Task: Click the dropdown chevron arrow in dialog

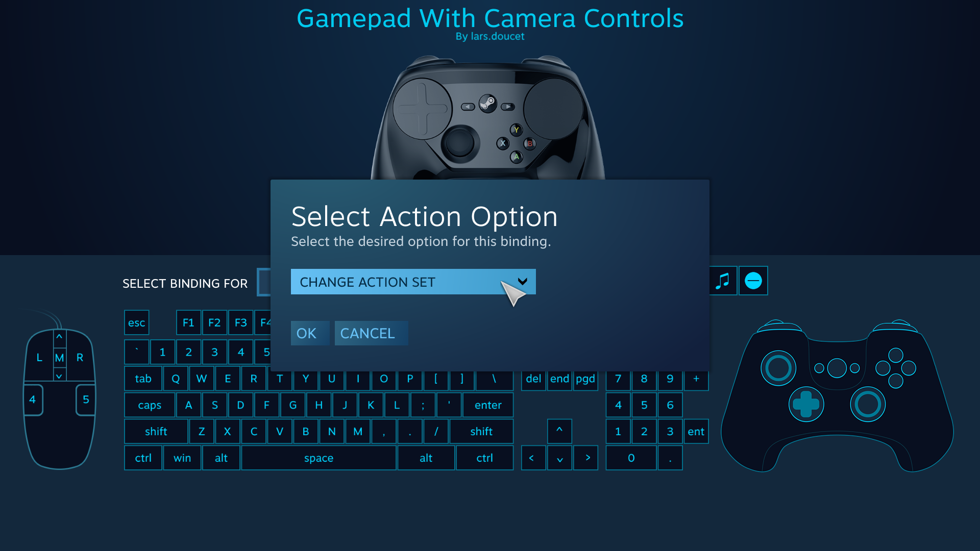Action: [x=523, y=281]
